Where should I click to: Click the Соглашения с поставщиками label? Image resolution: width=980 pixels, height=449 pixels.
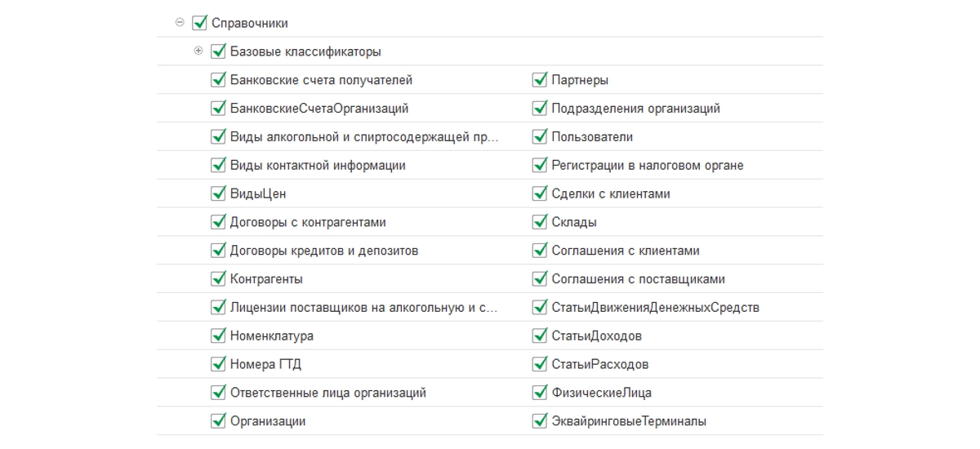coord(638,279)
